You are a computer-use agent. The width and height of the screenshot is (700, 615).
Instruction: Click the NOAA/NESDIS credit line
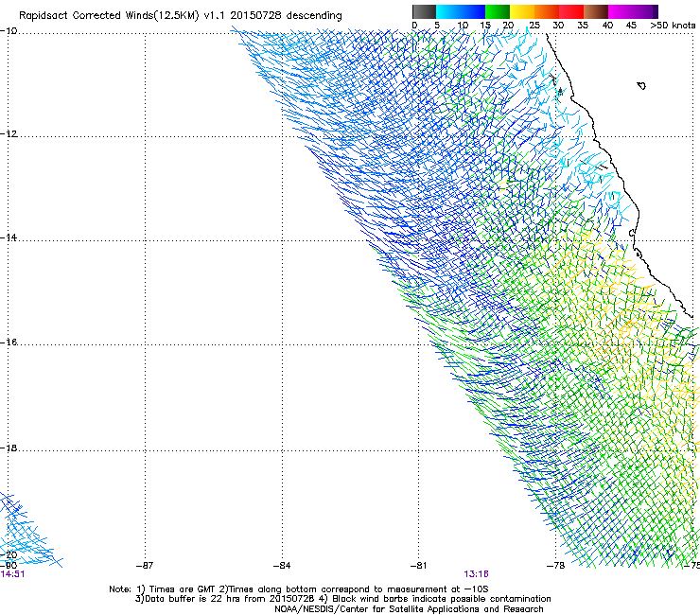409,609
